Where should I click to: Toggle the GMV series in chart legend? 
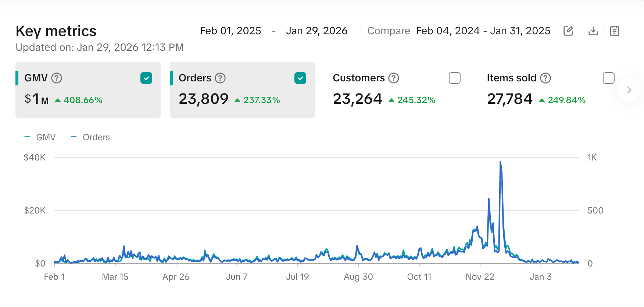click(x=40, y=137)
